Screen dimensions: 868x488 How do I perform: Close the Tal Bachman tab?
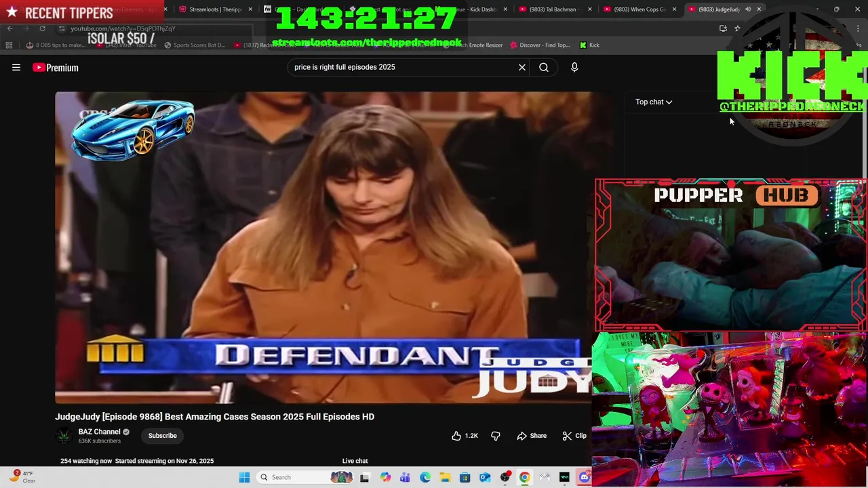tap(589, 9)
